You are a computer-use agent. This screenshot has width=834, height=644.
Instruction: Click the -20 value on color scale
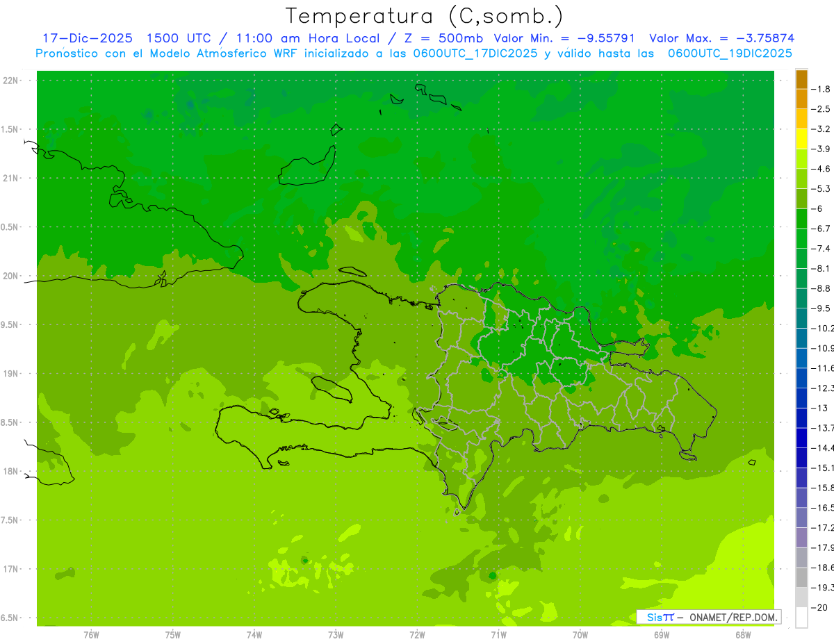click(x=819, y=607)
